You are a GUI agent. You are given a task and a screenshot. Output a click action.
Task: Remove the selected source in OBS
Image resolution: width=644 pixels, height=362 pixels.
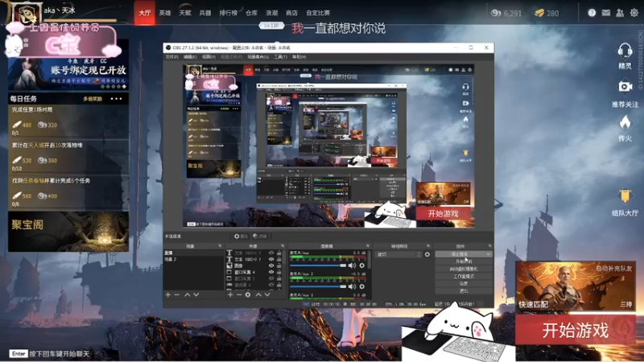tap(239, 294)
